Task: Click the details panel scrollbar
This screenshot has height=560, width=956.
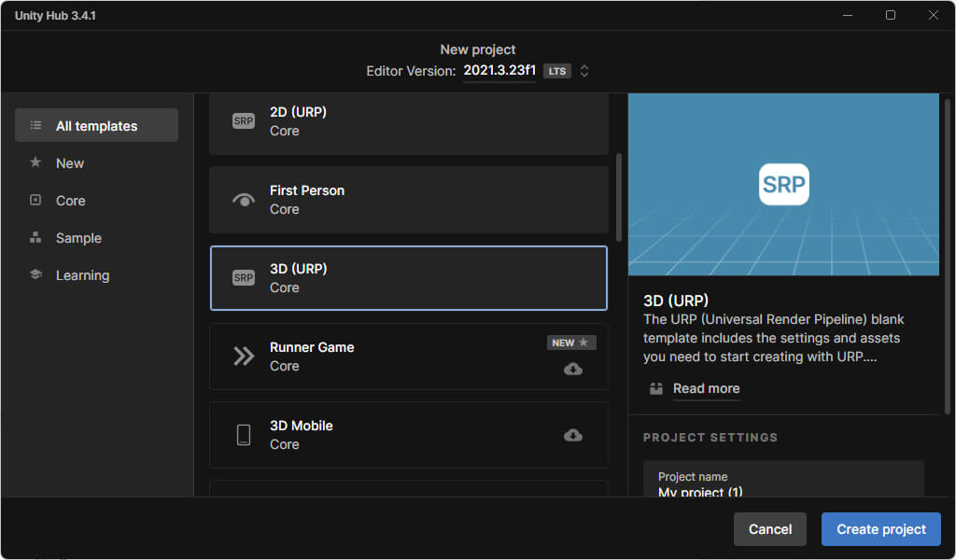Action: pos(947,258)
